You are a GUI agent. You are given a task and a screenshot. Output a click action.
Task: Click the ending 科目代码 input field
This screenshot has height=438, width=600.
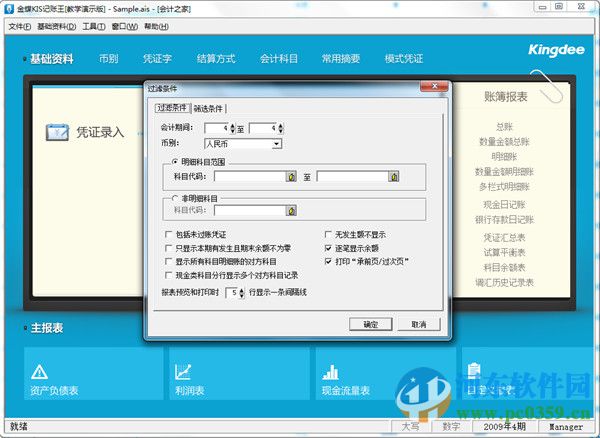352,176
